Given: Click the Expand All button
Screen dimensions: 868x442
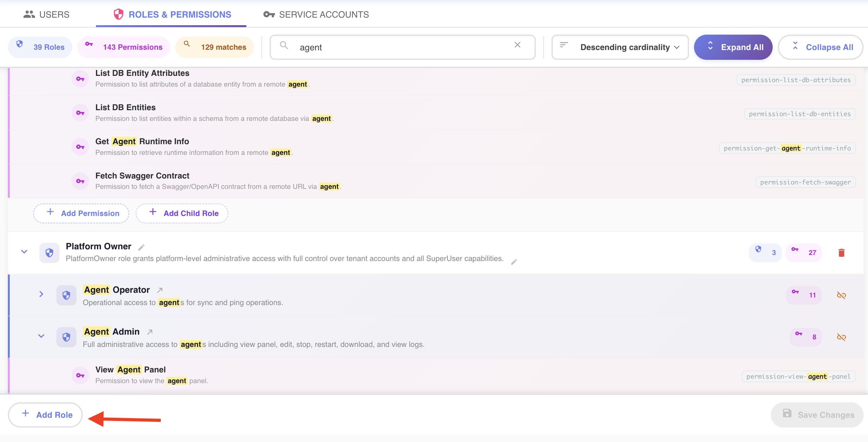Looking at the screenshot, I should [733, 47].
